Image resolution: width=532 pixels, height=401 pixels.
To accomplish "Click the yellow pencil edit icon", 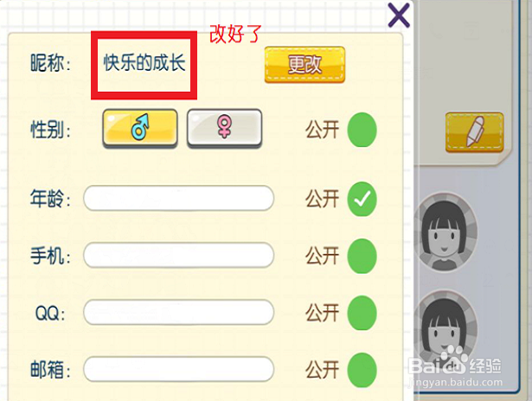I will [474, 132].
